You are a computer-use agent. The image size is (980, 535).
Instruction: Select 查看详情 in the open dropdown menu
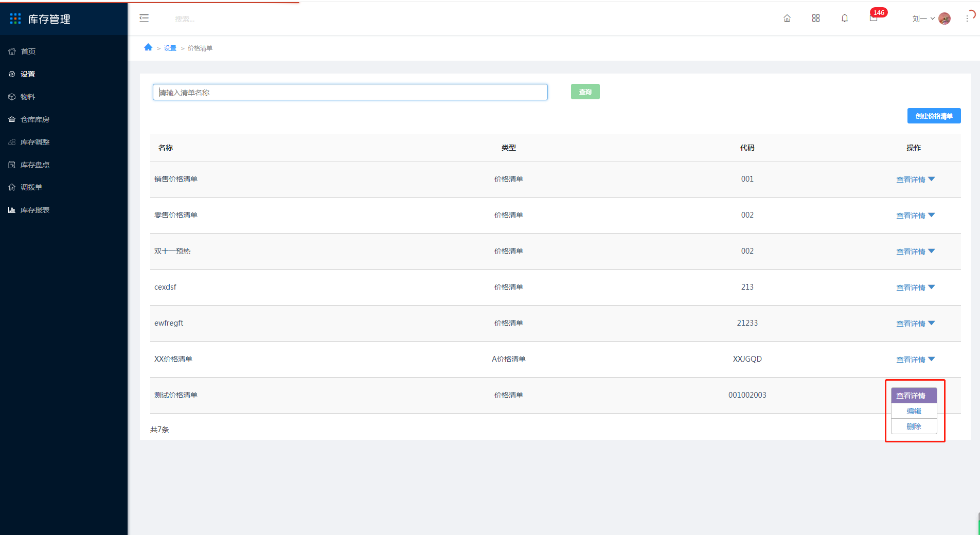tap(914, 395)
